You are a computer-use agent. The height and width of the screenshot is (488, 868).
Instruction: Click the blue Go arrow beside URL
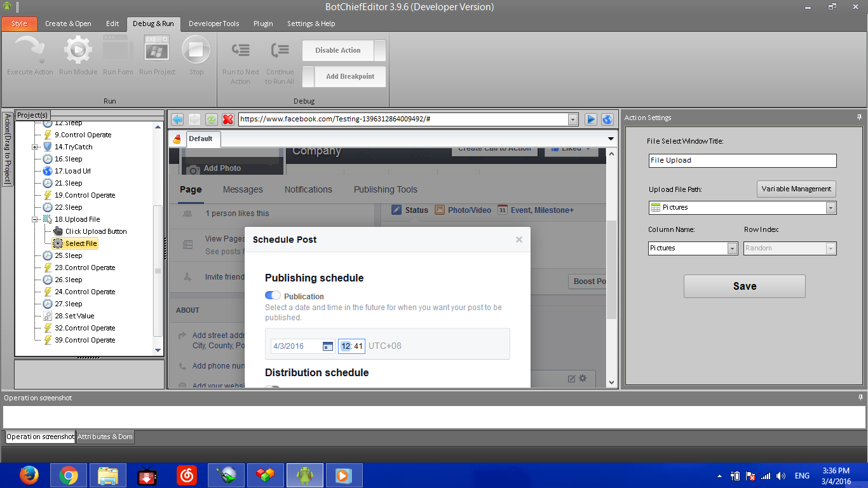click(591, 119)
